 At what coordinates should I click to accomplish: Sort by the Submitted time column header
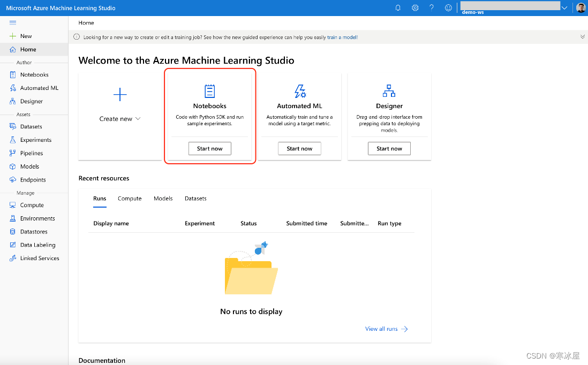[x=307, y=223]
